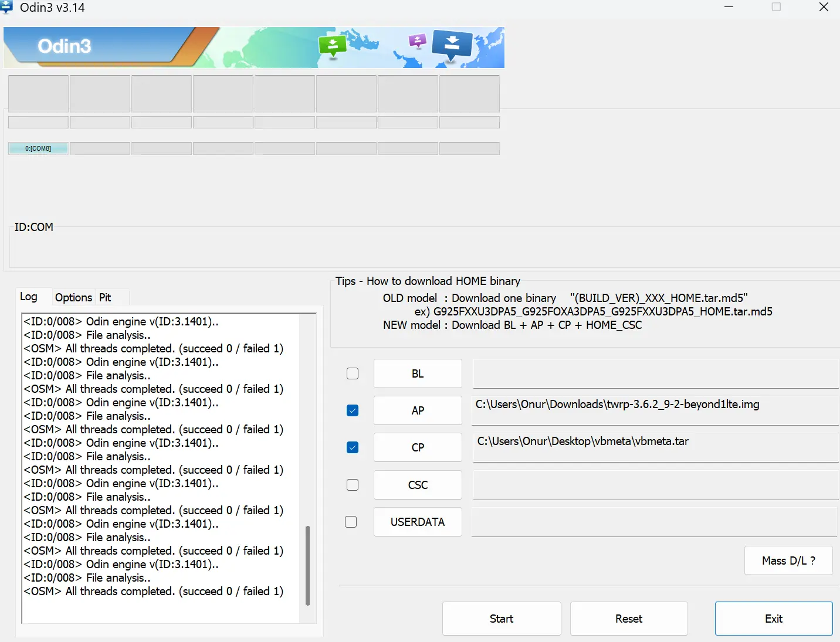This screenshot has width=840, height=642.
Task: Click the OLD model tip line
Action: tap(565, 298)
